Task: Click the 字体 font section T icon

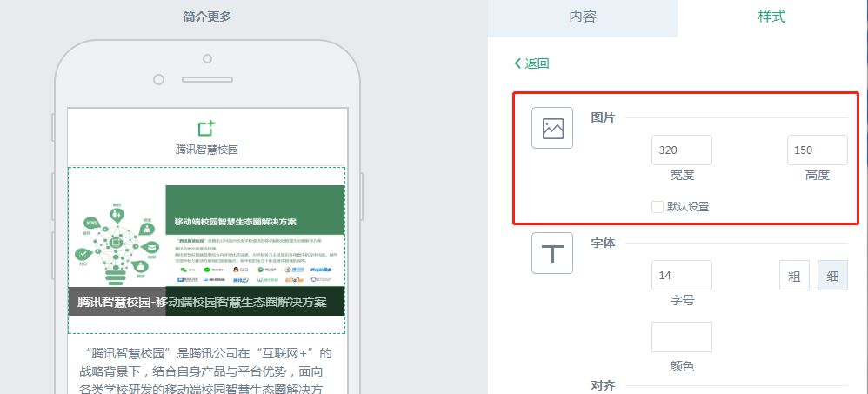Action: pos(552,253)
